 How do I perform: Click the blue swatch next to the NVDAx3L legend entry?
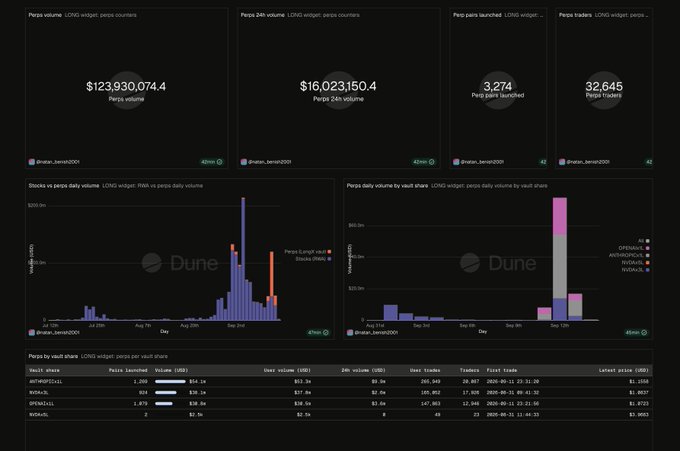coord(648,270)
